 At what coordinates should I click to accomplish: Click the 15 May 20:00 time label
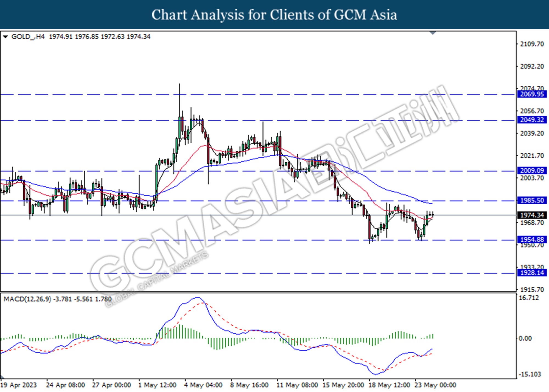coord(343,385)
